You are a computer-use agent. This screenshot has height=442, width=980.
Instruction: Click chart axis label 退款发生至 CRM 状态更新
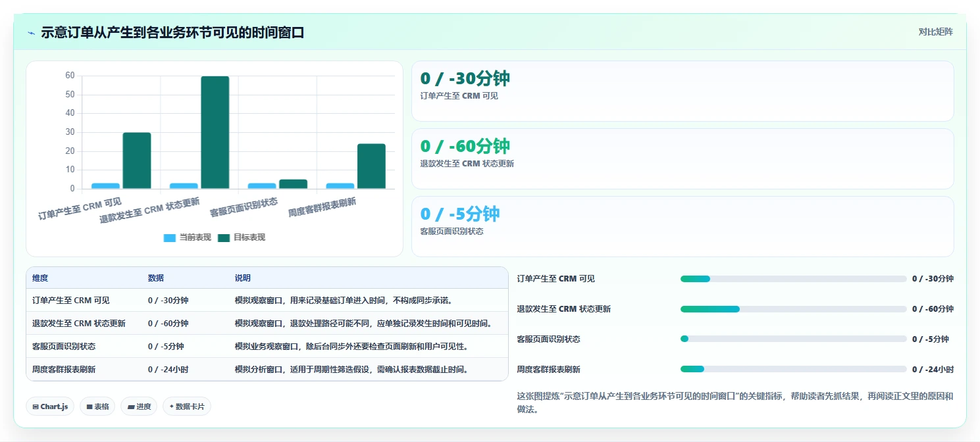pos(149,210)
